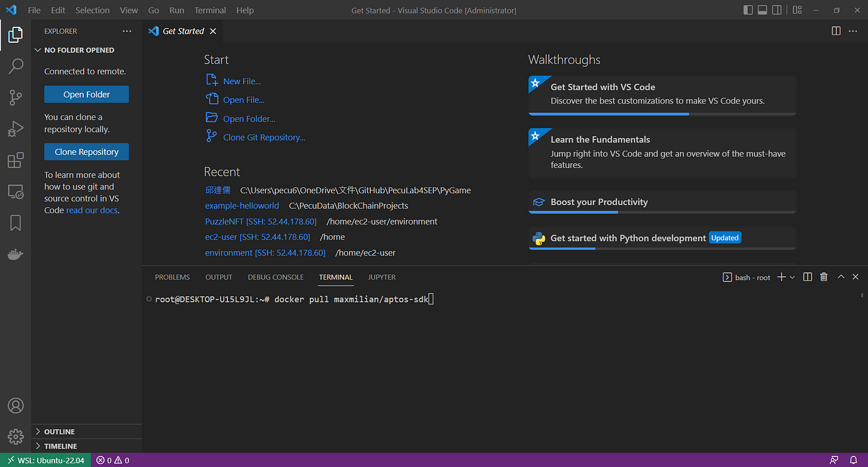The height and width of the screenshot is (467, 868).
Task: Follow the read our docs link
Action: (x=92, y=210)
